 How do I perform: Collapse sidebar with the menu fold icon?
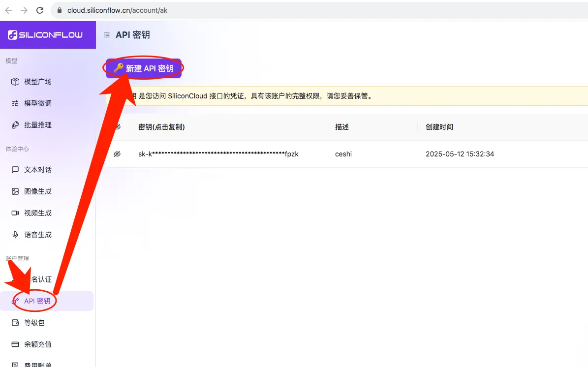tap(107, 35)
